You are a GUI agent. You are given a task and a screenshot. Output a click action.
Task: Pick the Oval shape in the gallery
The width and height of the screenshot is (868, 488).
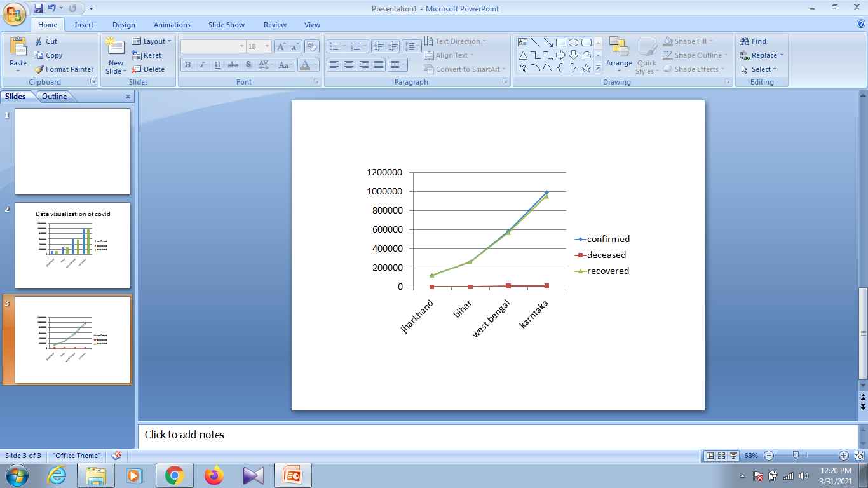point(573,43)
